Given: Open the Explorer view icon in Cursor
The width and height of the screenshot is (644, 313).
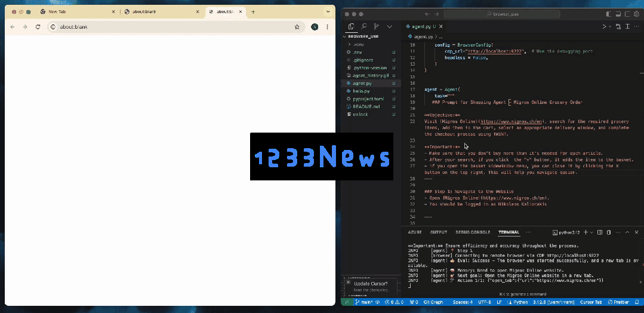Looking at the screenshot, I should point(351,26).
